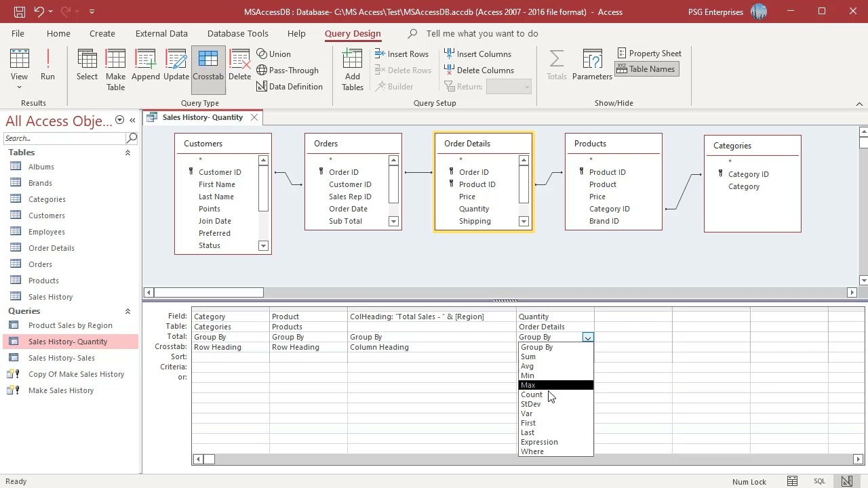Collapse the navigation pane shutter

tap(132, 120)
